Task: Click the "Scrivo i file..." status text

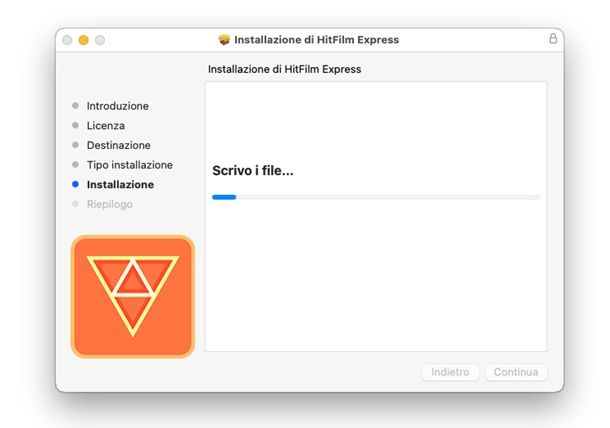Action: (252, 171)
